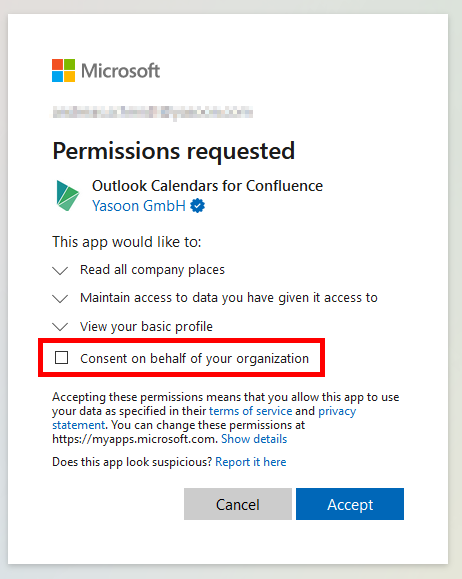Click the blue Accept button
Viewport: 462px width, 579px height.
(350, 504)
